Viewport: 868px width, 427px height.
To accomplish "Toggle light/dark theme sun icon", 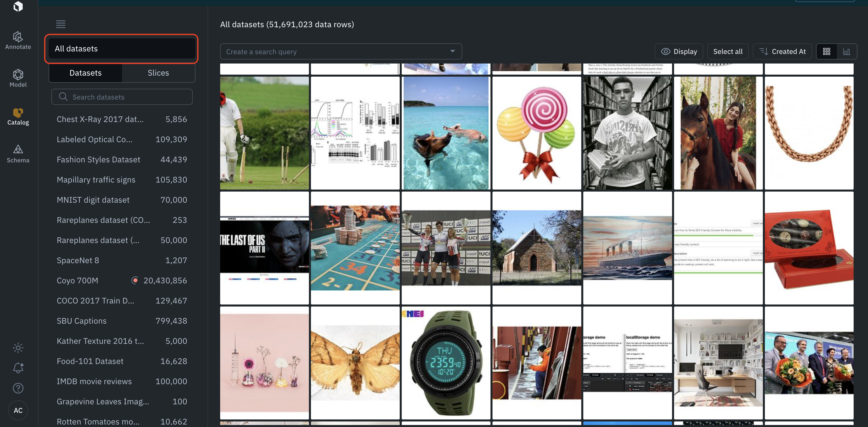I will [x=18, y=348].
